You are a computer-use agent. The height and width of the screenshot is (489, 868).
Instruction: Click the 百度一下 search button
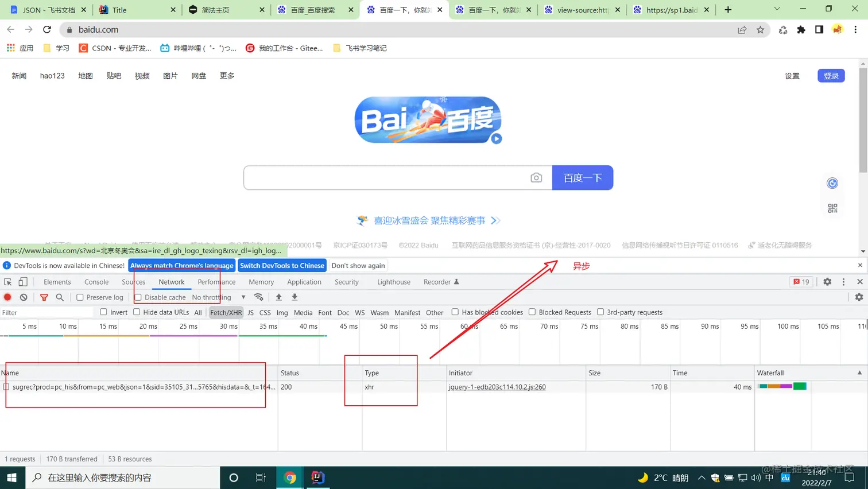(x=583, y=178)
